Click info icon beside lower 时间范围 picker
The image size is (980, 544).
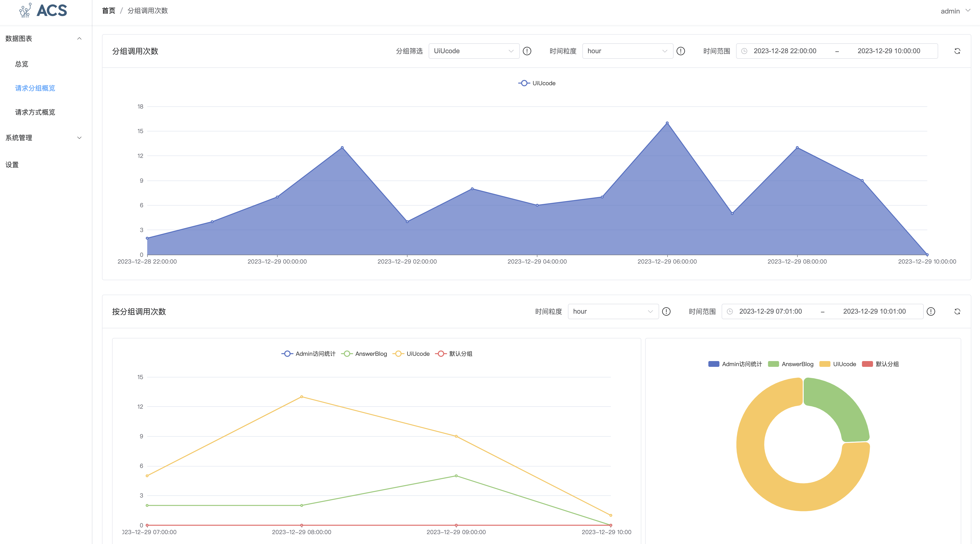pyautogui.click(x=931, y=311)
